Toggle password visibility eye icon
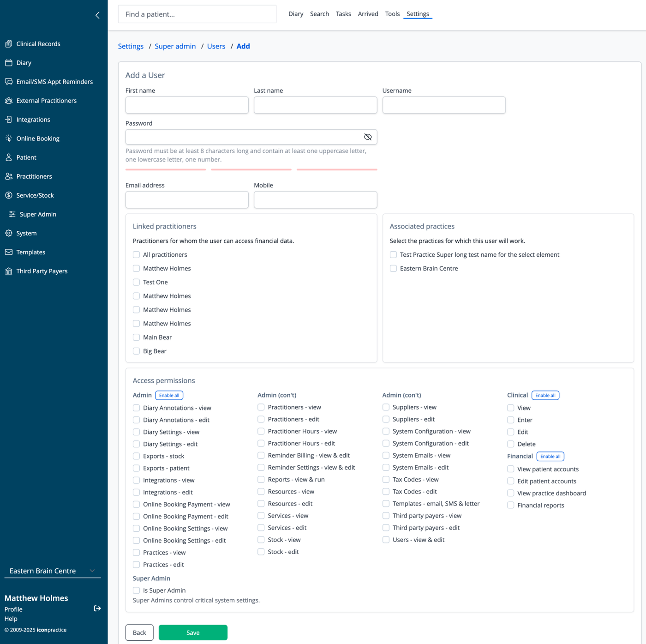This screenshot has width=646, height=644. 368,137
